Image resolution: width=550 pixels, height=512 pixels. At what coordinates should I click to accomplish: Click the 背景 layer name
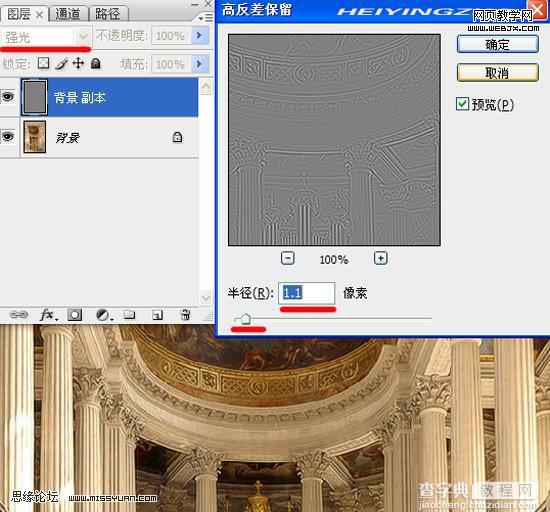(68, 138)
